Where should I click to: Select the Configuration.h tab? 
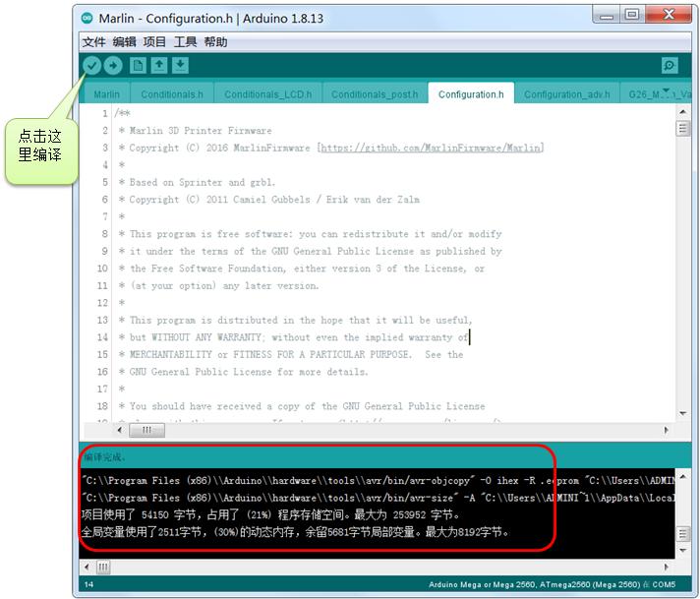pyautogui.click(x=471, y=93)
